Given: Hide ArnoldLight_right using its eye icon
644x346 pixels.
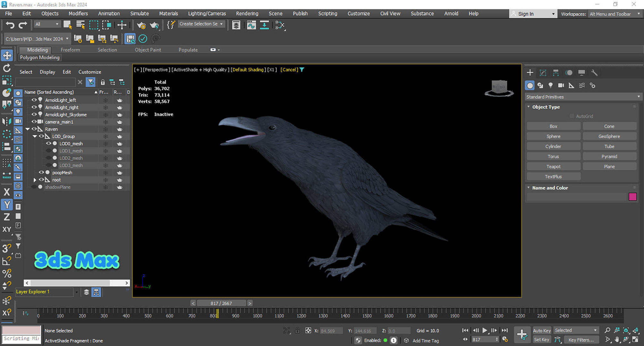Looking at the screenshot, I should click(34, 107).
